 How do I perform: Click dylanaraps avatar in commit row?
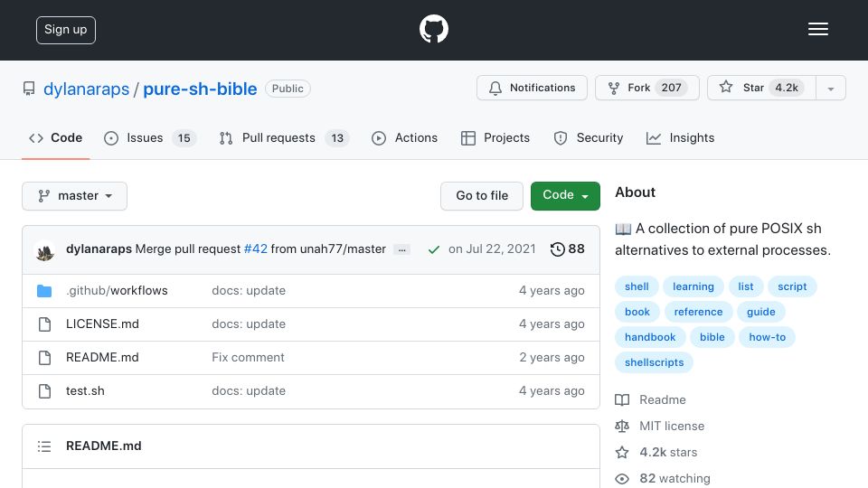pos(45,251)
